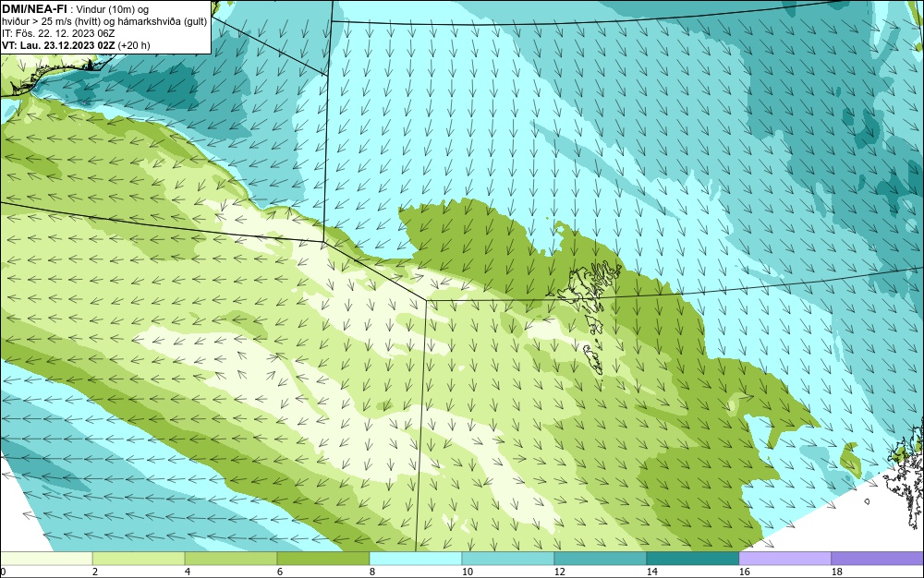Screen dimensions: 924x578
Task: Click the 12–14 m/s teal legend swatch
Action: coord(601,559)
